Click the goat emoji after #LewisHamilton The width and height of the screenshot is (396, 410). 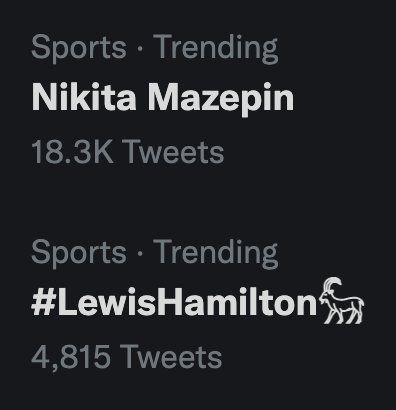(342, 301)
